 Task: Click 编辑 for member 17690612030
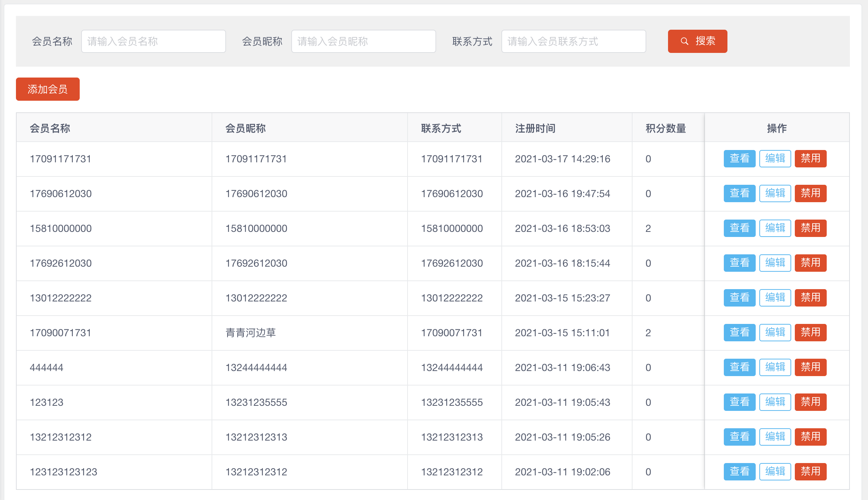click(775, 193)
